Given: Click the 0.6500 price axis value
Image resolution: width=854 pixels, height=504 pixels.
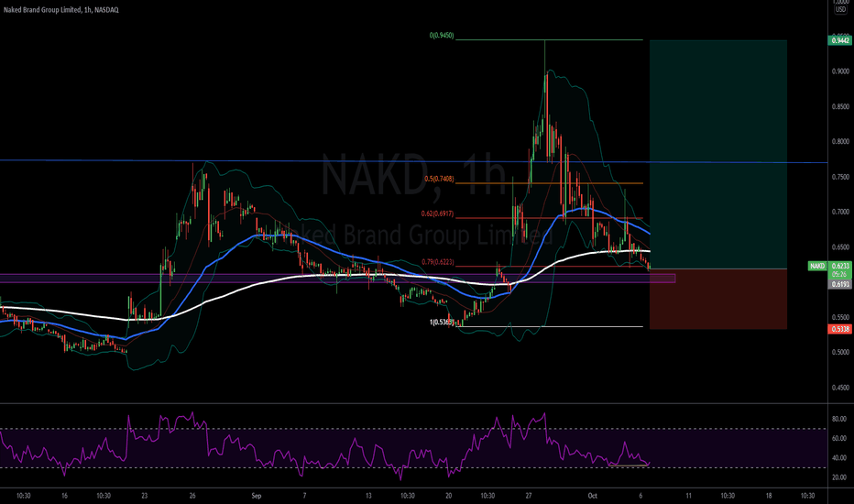Looking at the screenshot, I should (x=840, y=247).
